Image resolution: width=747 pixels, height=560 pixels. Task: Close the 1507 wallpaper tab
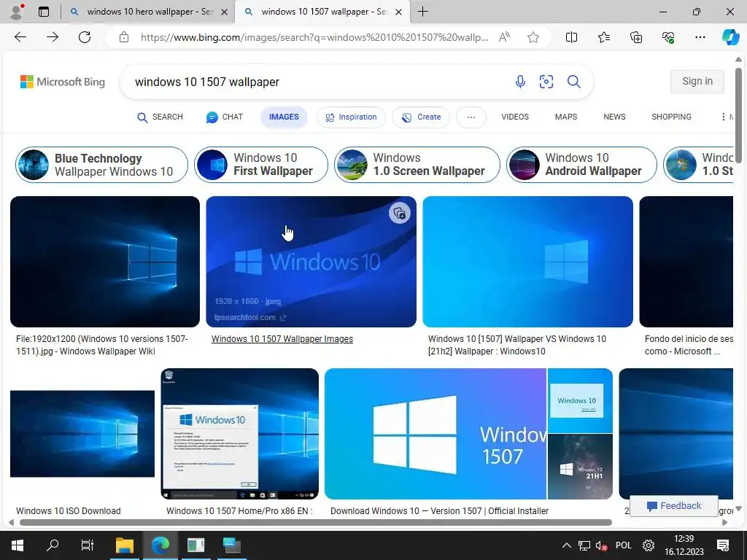[x=399, y=12]
